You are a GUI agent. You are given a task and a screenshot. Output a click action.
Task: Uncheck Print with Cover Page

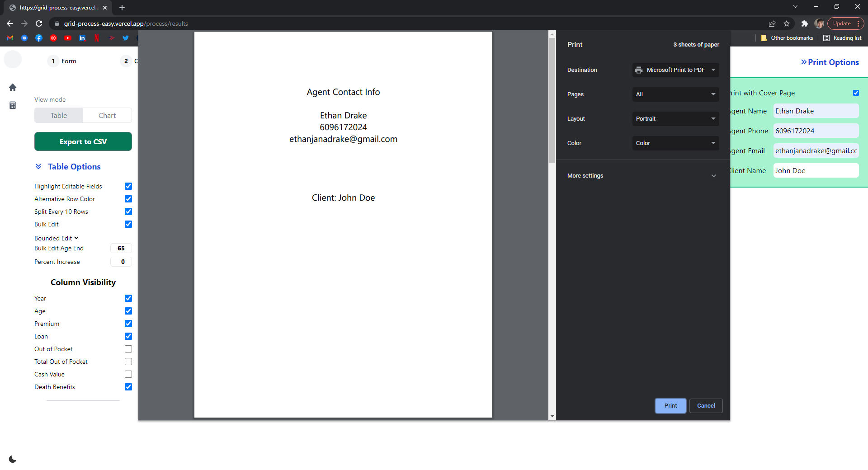pos(856,93)
